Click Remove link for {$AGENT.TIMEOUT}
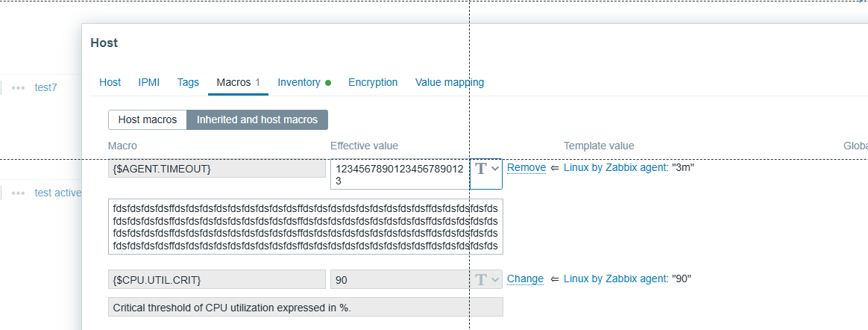868x330 pixels. tap(526, 168)
